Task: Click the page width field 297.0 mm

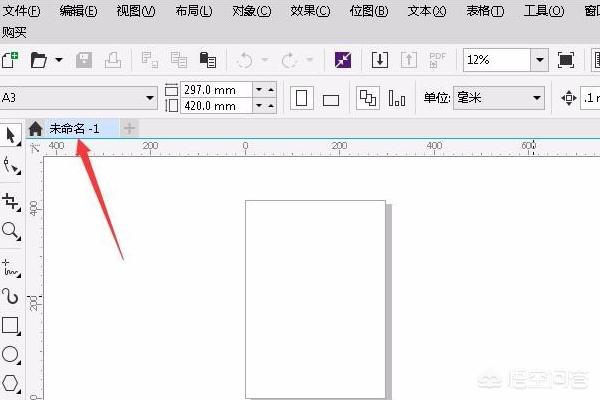Action: pos(215,90)
